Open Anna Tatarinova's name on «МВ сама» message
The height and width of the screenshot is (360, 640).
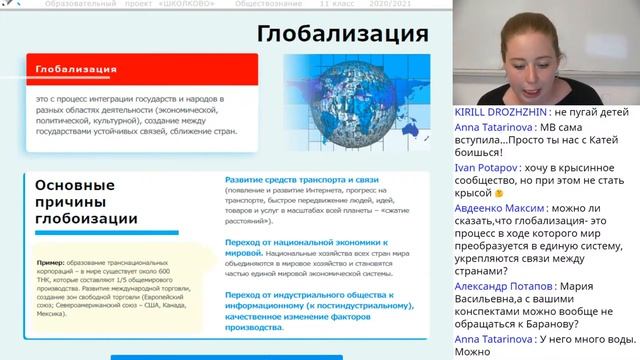coord(493,127)
